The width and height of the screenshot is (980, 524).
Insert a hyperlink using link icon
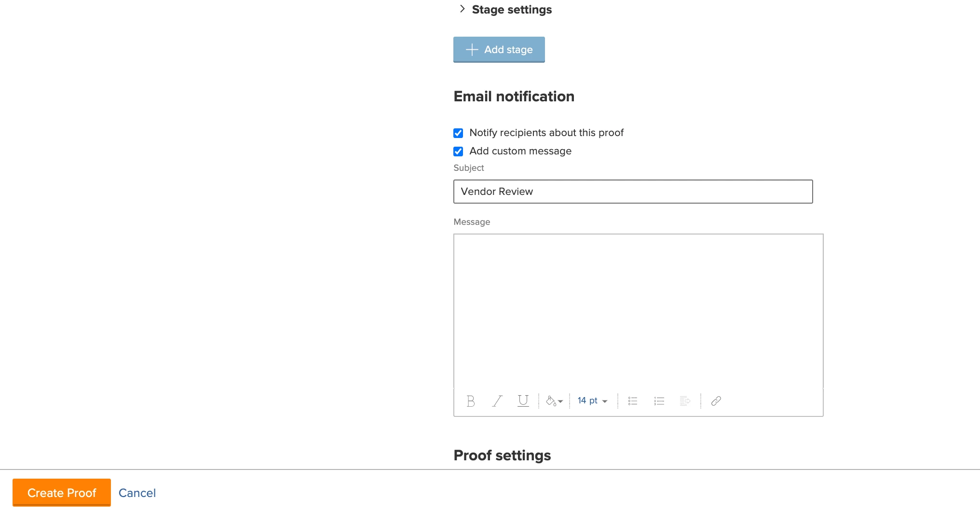click(x=716, y=401)
